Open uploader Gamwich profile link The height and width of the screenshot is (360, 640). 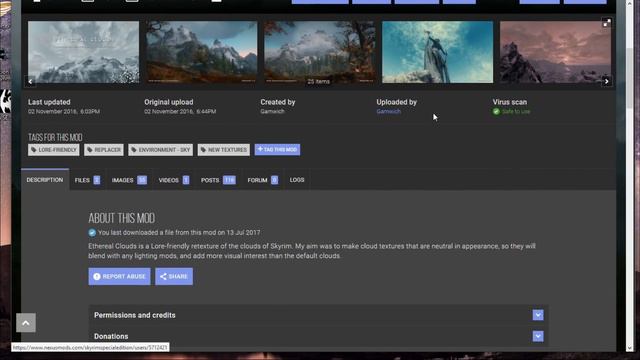[388, 111]
